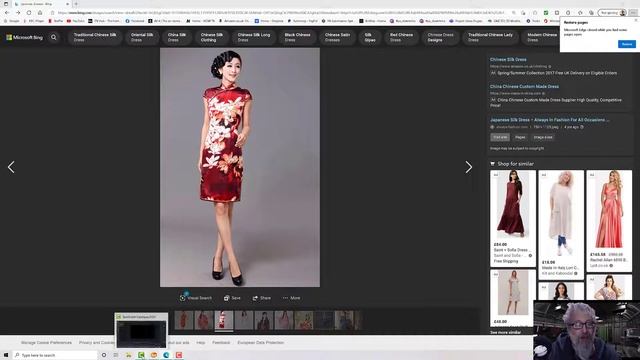Click the main red floral dress image
Viewport: 640px width, 360px height.
point(240,167)
